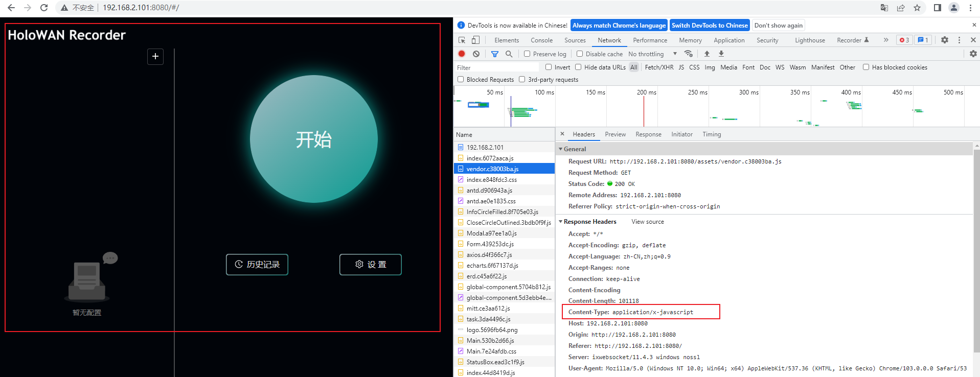This screenshot has height=377, width=980.
Task: Collapse the Response Headers section
Action: tap(560, 222)
